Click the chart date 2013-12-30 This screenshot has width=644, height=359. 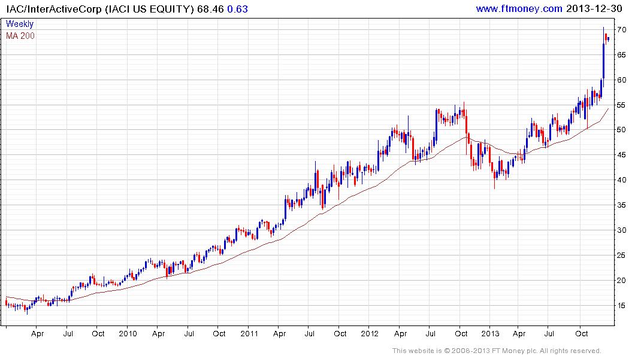point(594,8)
